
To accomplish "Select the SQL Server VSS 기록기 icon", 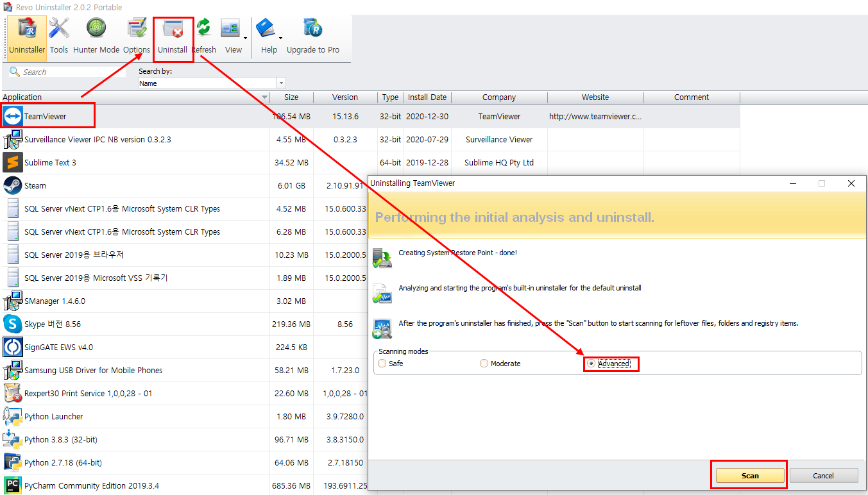I will [13, 278].
